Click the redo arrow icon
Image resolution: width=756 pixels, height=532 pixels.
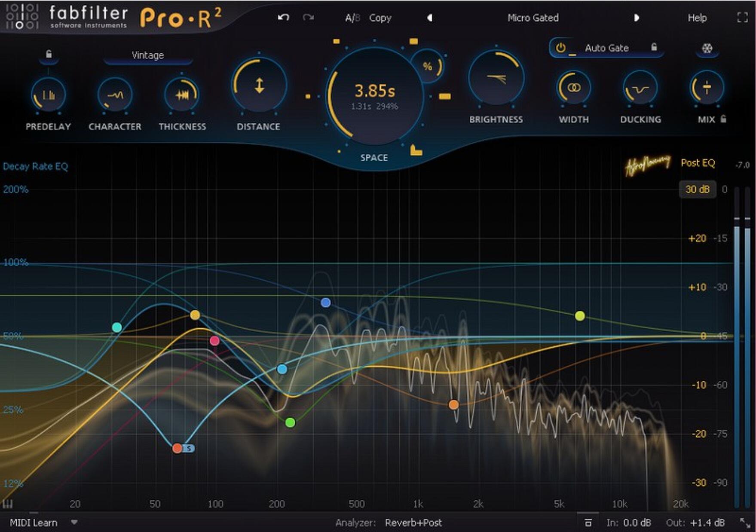pyautogui.click(x=308, y=18)
